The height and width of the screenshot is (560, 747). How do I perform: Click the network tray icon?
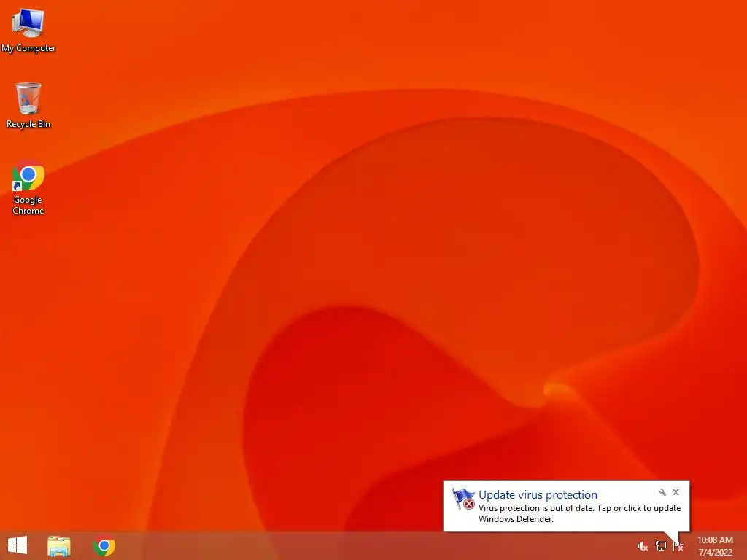point(661,546)
